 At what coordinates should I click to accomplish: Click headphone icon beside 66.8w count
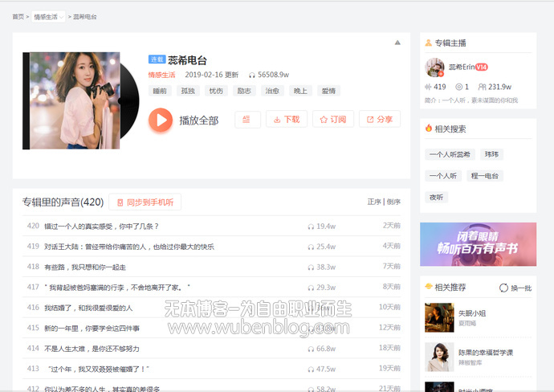click(311, 349)
